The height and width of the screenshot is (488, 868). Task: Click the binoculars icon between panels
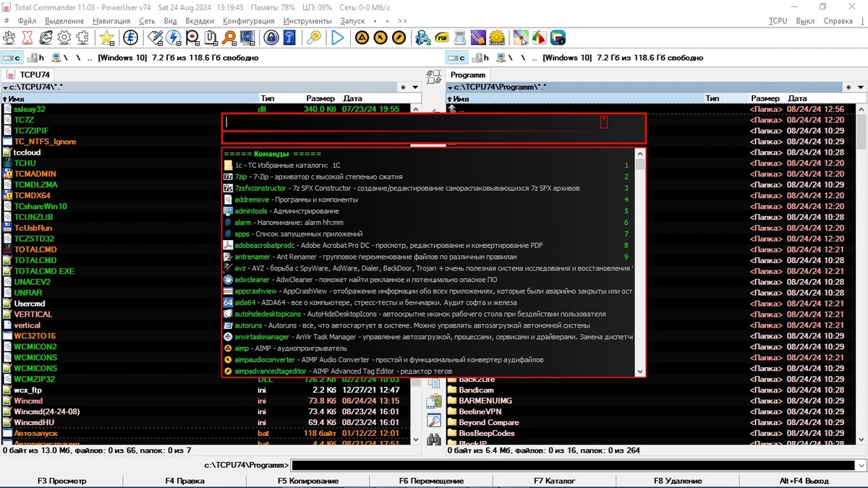click(434, 439)
